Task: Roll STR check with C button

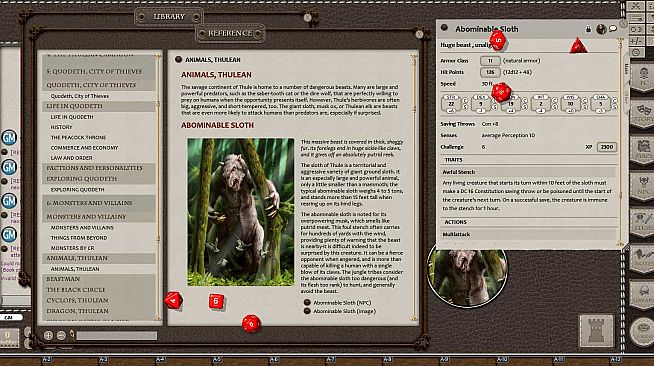Action: pos(465,100)
